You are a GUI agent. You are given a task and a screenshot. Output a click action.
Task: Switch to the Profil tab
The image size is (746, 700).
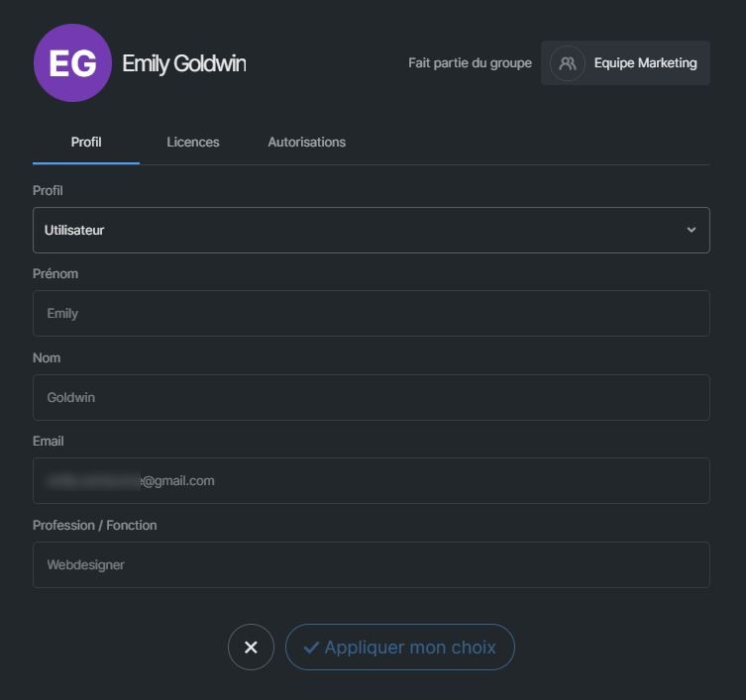[86, 142]
